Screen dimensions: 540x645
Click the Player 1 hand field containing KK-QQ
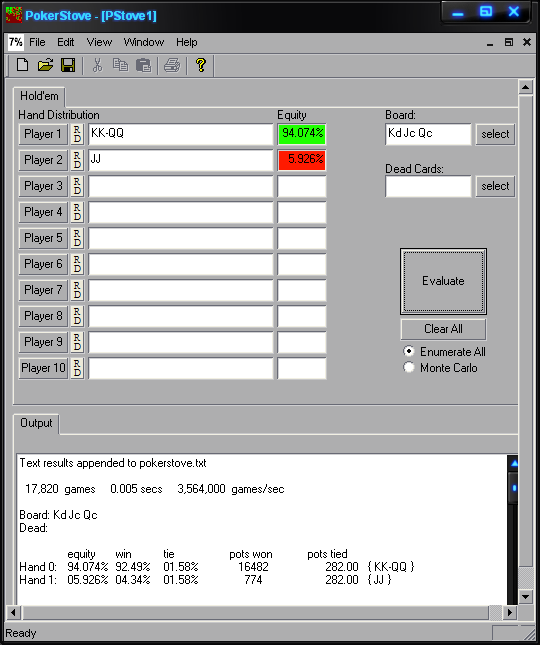tap(181, 134)
